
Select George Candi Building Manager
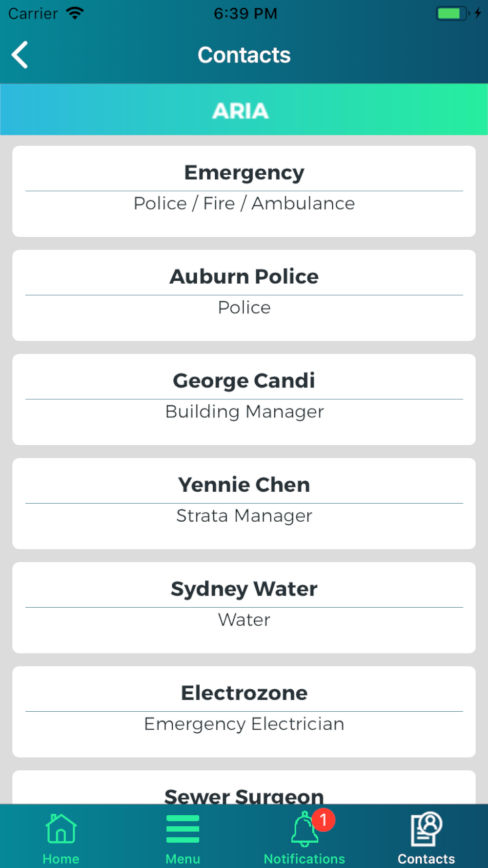tap(244, 399)
